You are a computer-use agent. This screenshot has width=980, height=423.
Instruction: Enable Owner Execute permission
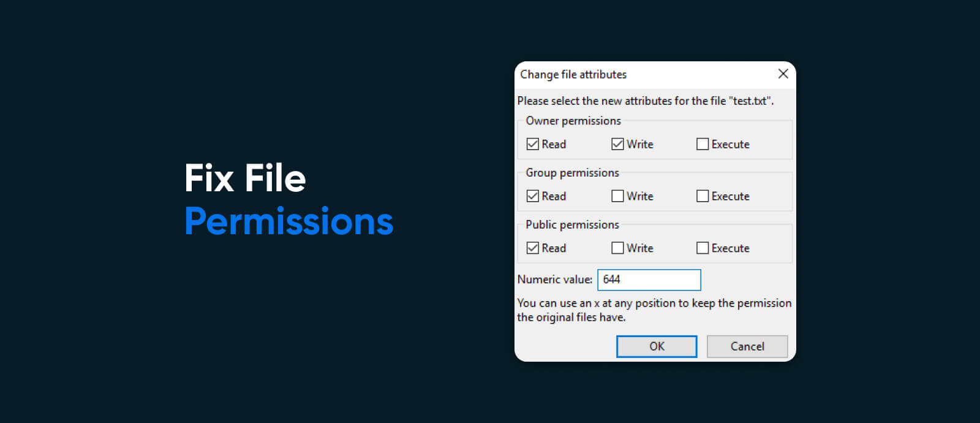703,144
